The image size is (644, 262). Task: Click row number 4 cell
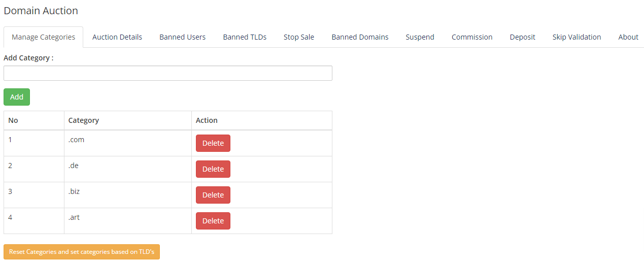click(x=34, y=221)
